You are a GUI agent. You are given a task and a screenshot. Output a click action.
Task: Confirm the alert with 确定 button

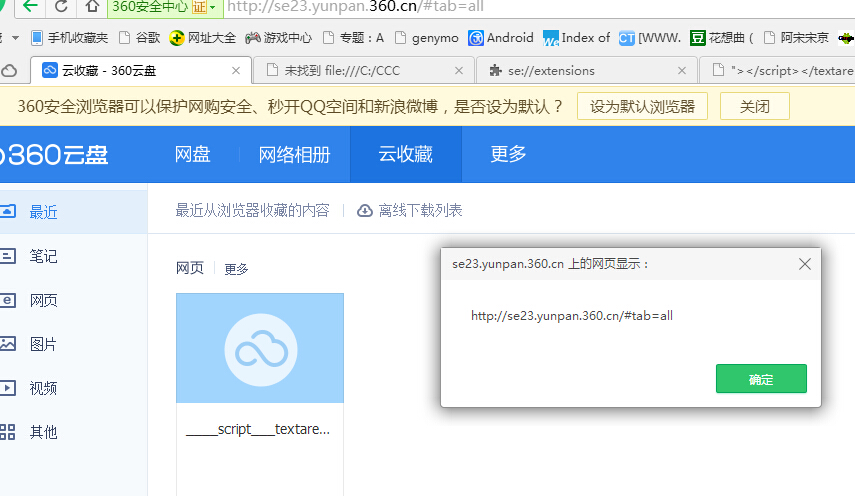(x=761, y=379)
